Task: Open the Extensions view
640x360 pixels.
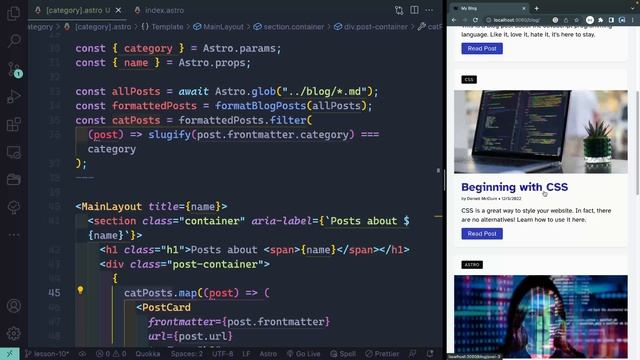Action: pyautogui.click(x=14, y=124)
